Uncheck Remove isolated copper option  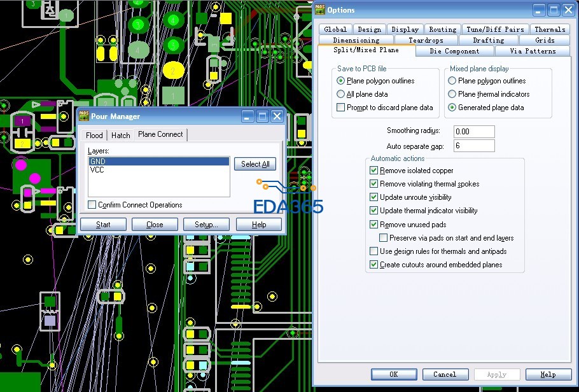pos(374,171)
